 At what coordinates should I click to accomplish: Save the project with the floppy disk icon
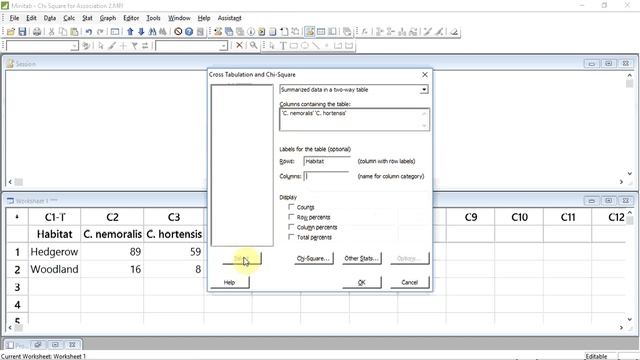22,32
